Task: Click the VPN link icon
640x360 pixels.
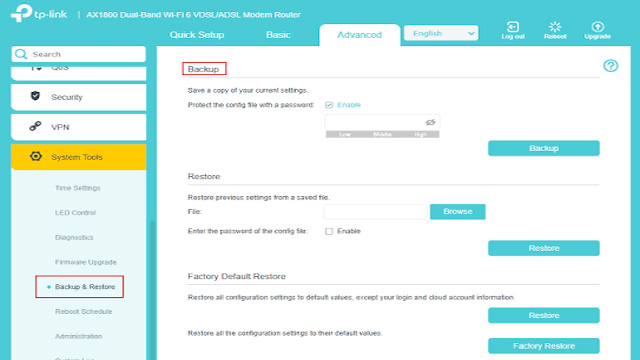Action: (x=36, y=127)
